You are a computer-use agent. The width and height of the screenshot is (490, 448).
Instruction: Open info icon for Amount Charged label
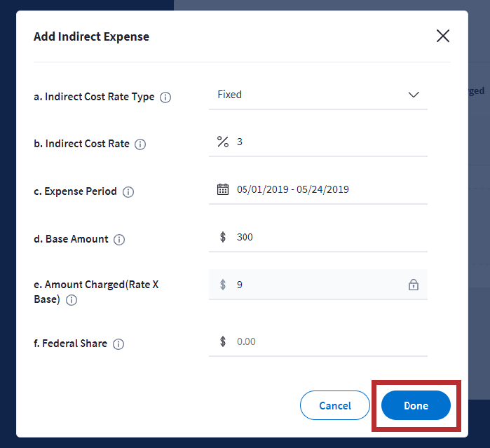[72, 300]
